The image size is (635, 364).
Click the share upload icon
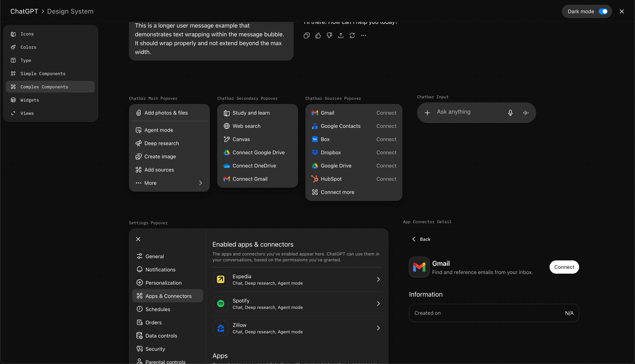pyautogui.click(x=341, y=35)
